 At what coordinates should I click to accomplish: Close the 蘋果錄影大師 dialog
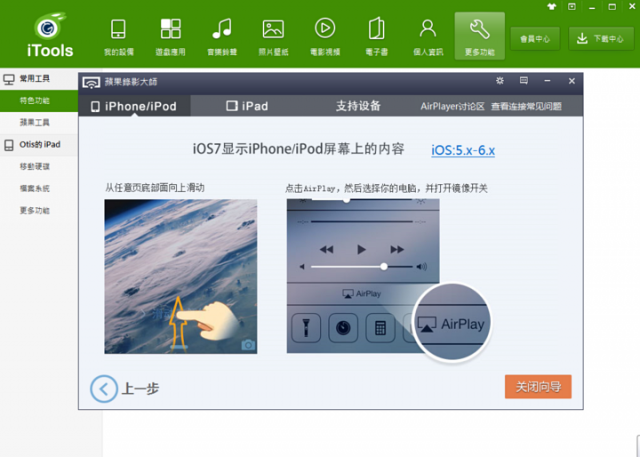click(x=572, y=81)
